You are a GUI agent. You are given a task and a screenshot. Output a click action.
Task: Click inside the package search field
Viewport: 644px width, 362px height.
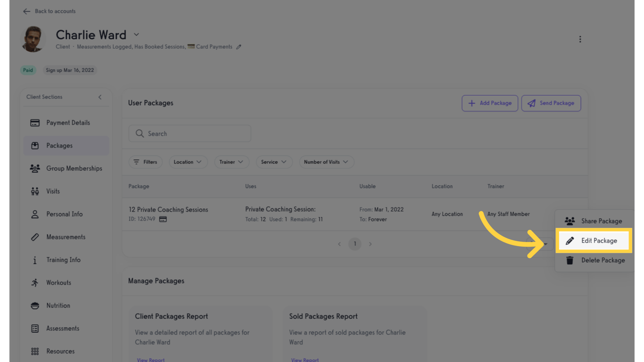click(x=190, y=133)
